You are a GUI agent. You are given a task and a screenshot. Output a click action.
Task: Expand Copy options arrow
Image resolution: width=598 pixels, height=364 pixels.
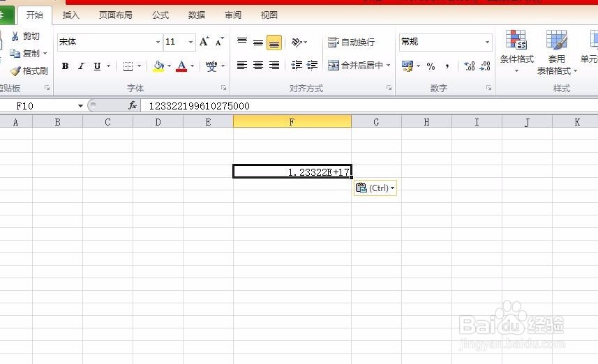[45, 54]
